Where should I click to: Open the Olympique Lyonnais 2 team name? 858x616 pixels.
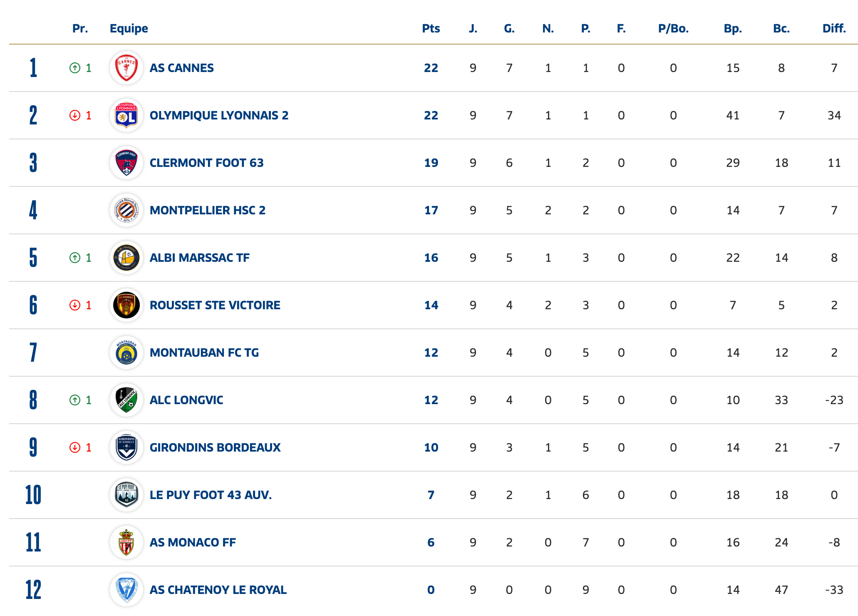point(219,115)
